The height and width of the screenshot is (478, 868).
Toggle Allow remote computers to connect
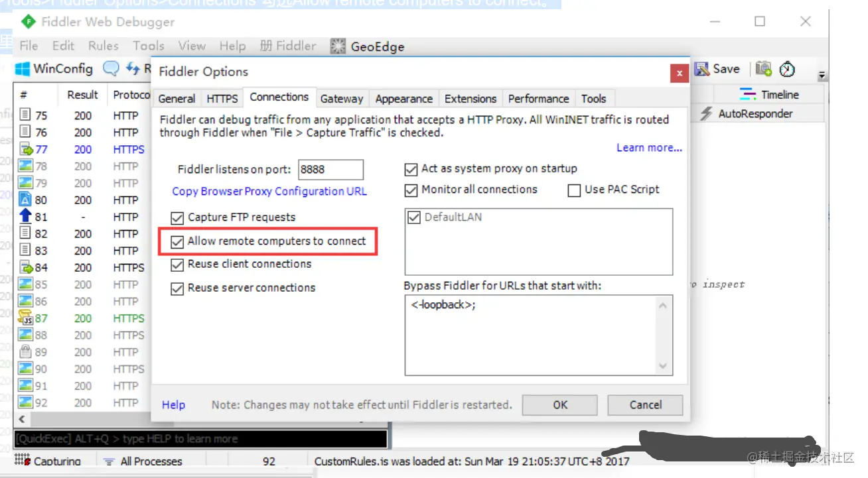[177, 241]
